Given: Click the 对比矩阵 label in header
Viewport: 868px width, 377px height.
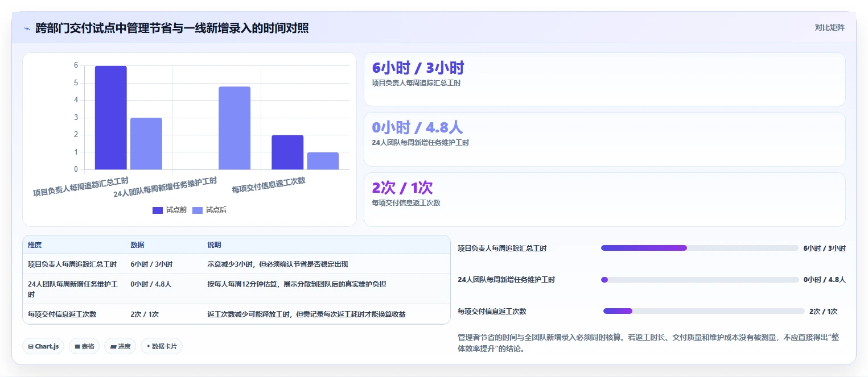Looking at the screenshot, I should click(x=829, y=27).
